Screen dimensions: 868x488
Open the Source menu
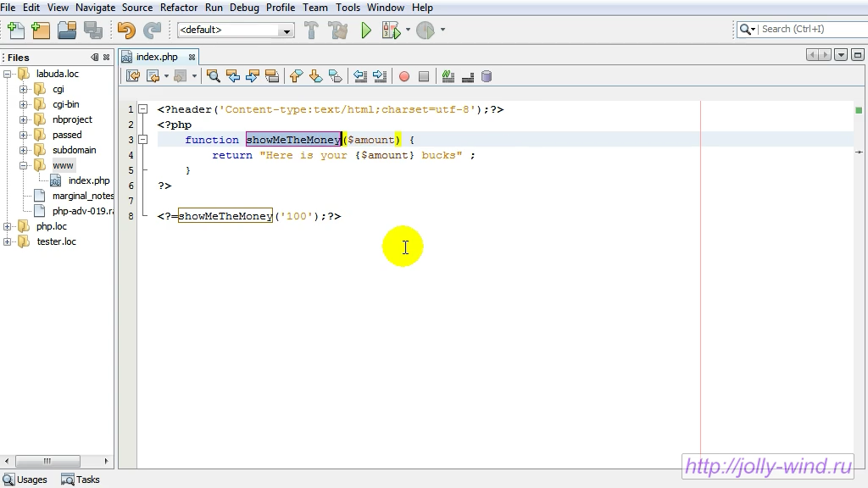(x=137, y=8)
